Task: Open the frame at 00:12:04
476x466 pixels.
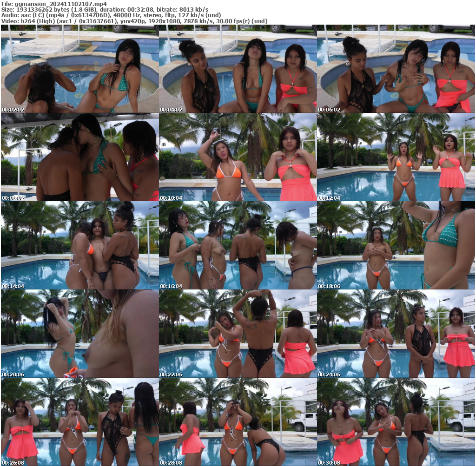Action: point(396,157)
